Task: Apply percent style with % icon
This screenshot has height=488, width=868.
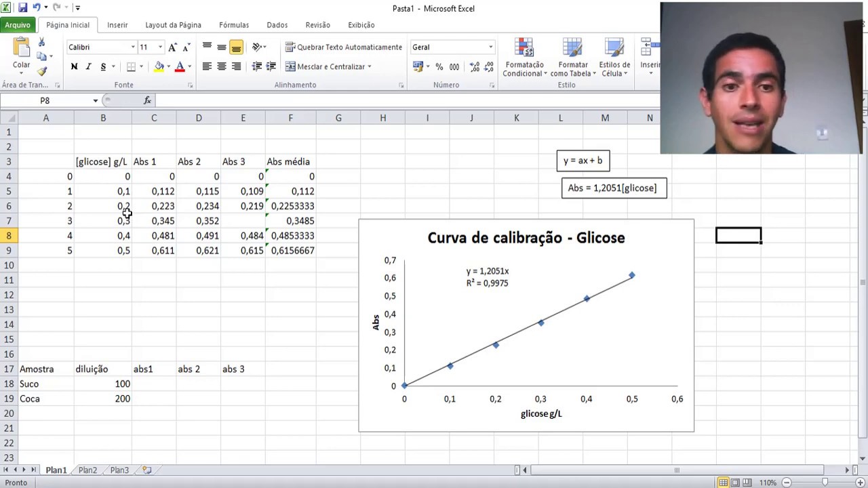Action: [x=439, y=66]
